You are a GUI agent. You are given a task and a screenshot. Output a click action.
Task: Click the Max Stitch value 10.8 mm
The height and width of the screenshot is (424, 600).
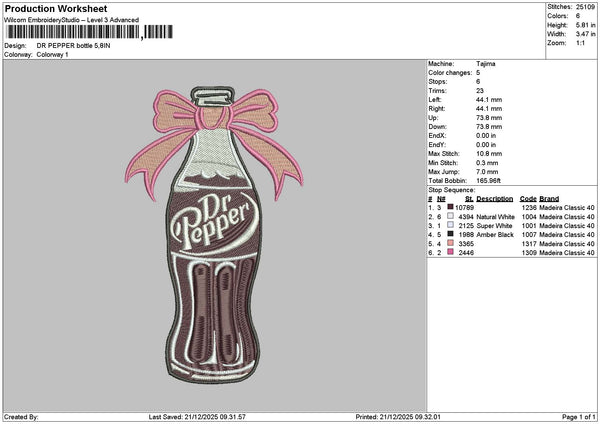pyautogui.click(x=489, y=154)
